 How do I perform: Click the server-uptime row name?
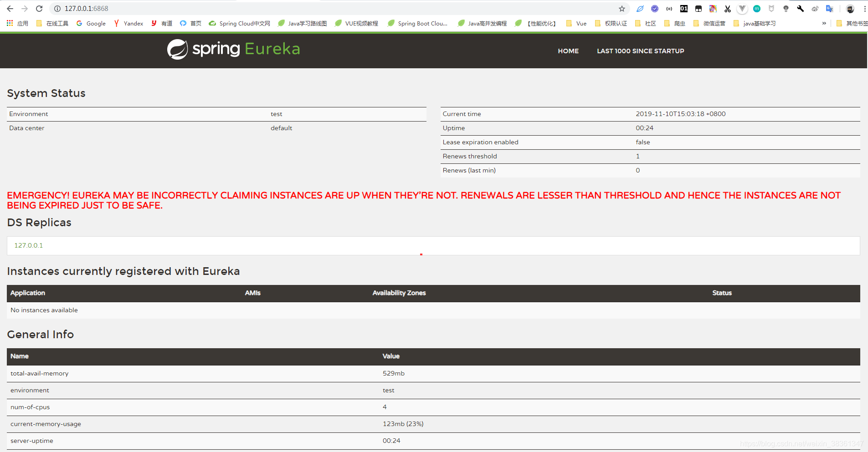pos(32,441)
